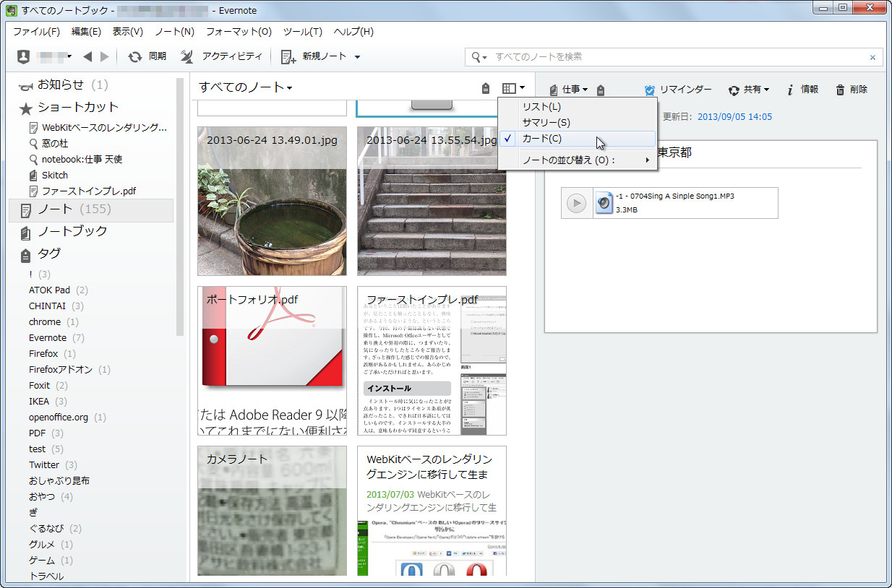The width and height of the screenshot is (892, 588).
Task: Open ポートフォリオ.pdf note card
Action: pyautogui.click(x=272, y=360)
